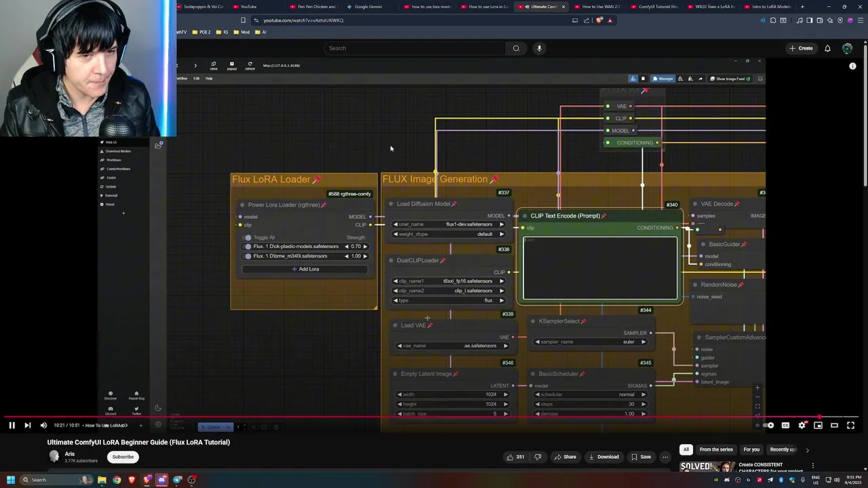Screen dimensions: 868x488
Task: Toggle All loras in Power Lora Loader
Action: pos(248,238)
